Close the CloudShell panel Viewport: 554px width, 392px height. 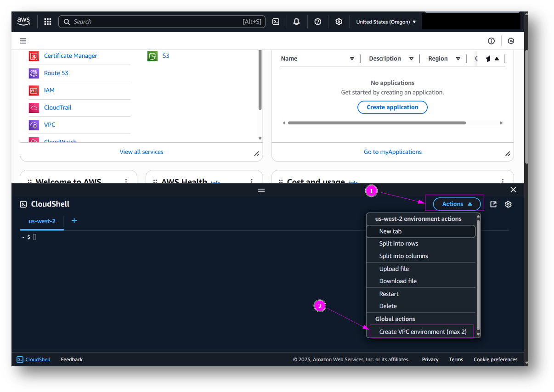click(x=513, y=190)
